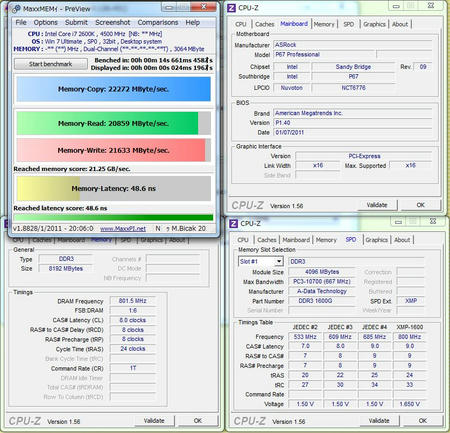450x433 pixels.
Task: Open the Options menu in MaxxMEM
Action: click(46, 23)
